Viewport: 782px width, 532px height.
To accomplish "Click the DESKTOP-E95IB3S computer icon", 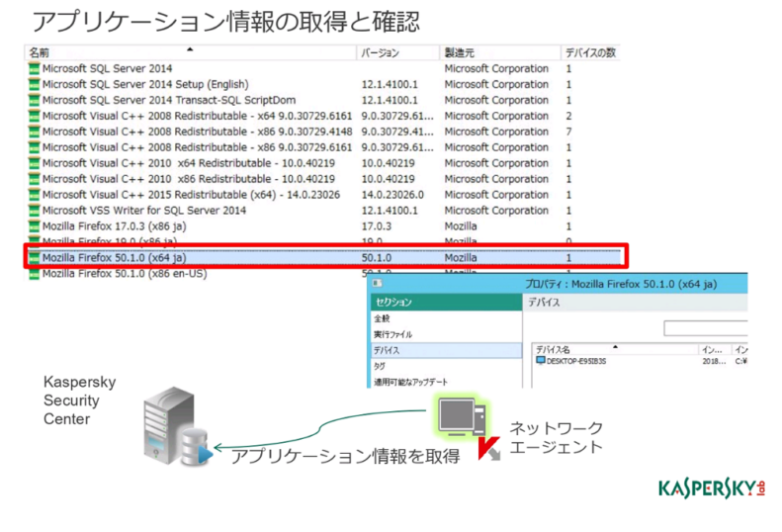I will [x=541, y=361].
